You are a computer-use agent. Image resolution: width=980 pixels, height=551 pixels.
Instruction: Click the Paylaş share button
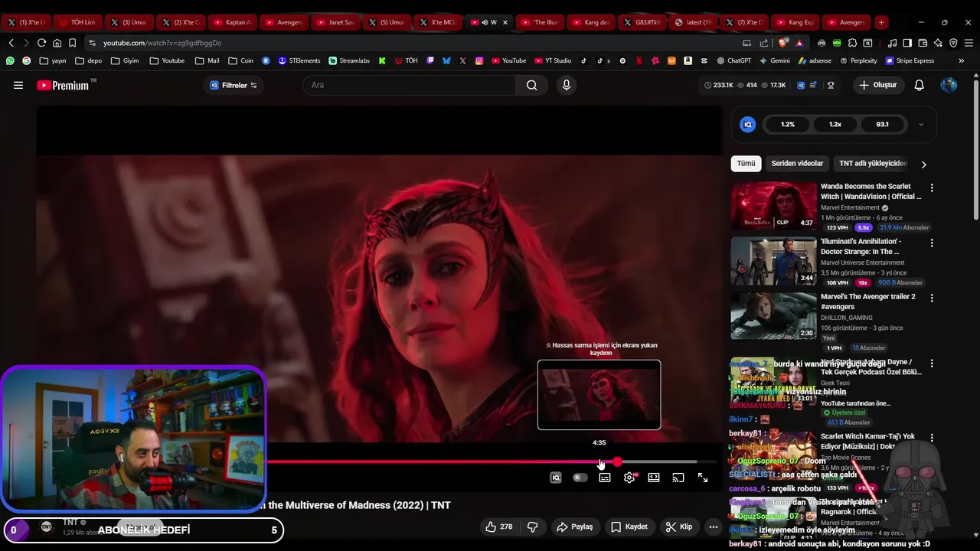574,527
